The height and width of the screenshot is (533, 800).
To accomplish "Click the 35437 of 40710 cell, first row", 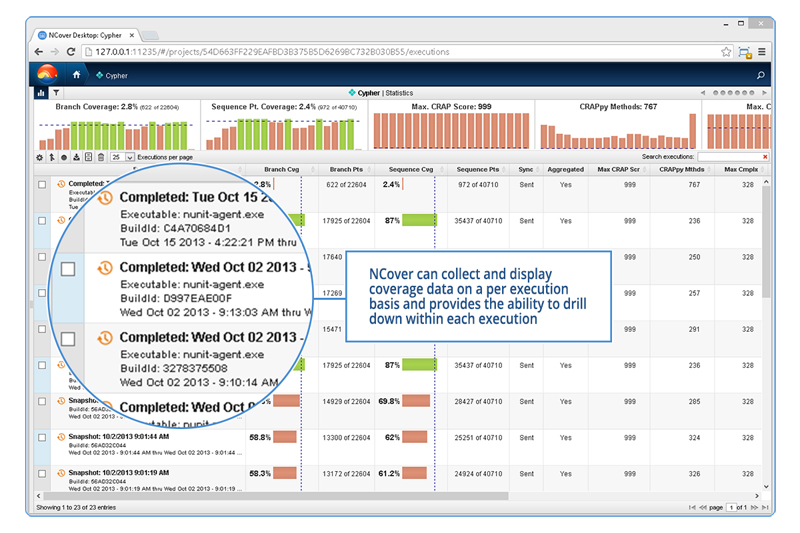I will pyautogui.click(x=478, y=221).
